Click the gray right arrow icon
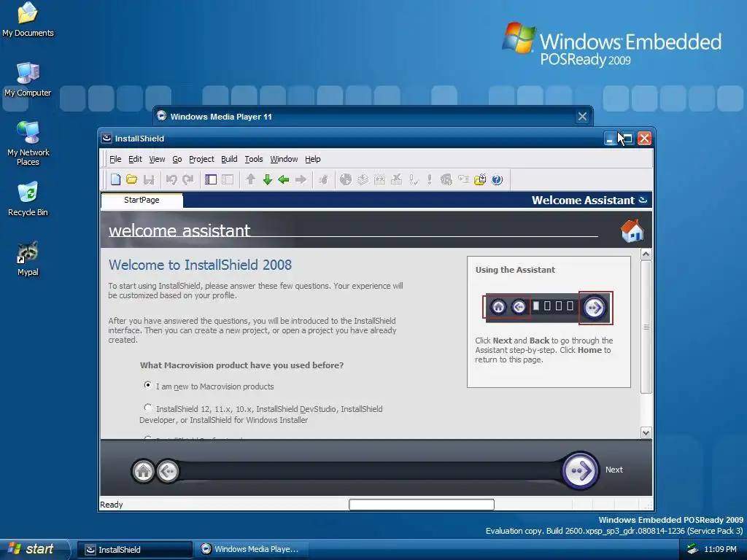 (301, 179)
